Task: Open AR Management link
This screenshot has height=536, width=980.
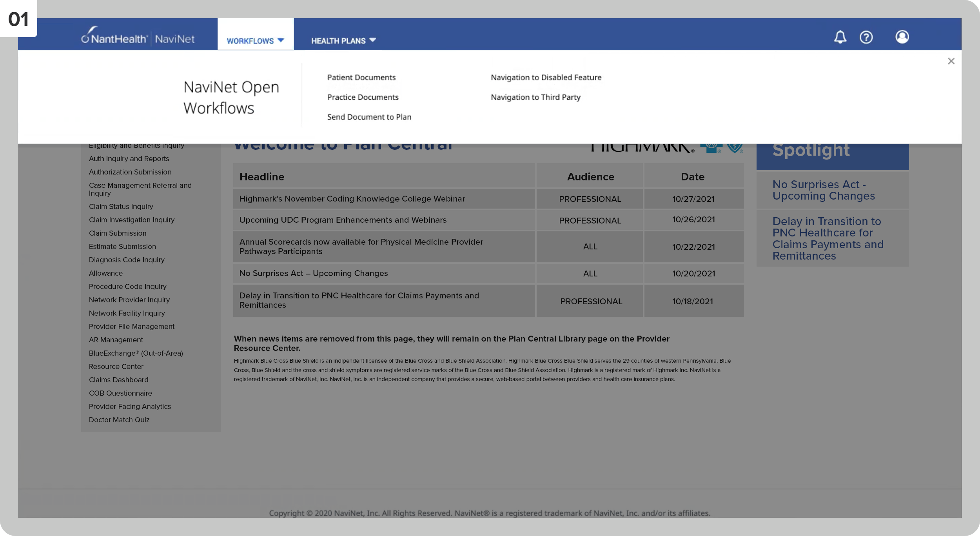Action: tap(116, 340)
